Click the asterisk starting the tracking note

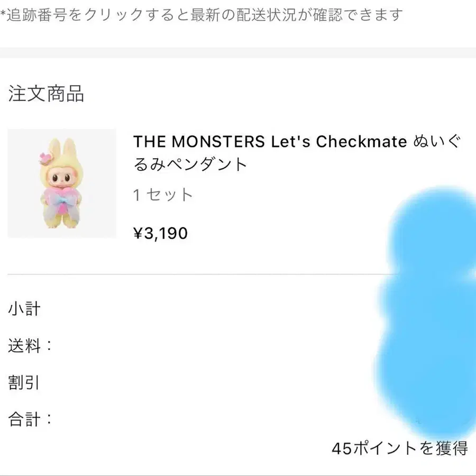[3, 14]
